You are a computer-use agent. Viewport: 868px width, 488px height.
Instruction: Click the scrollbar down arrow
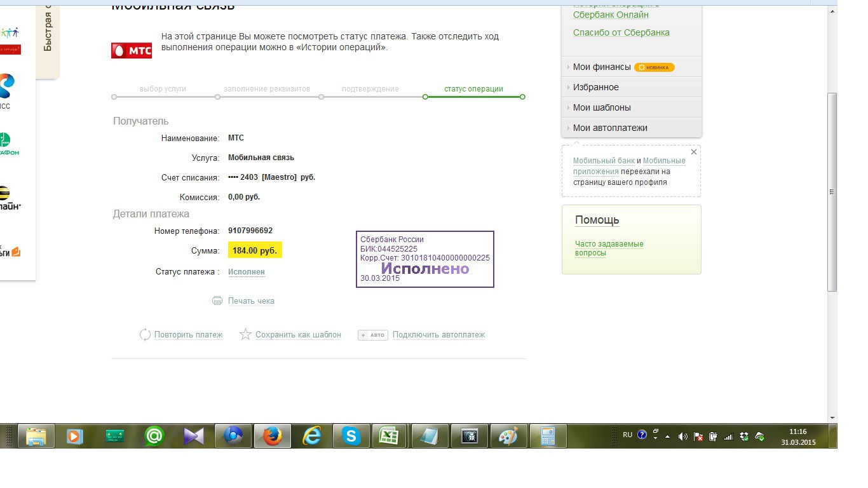point(832,417)
